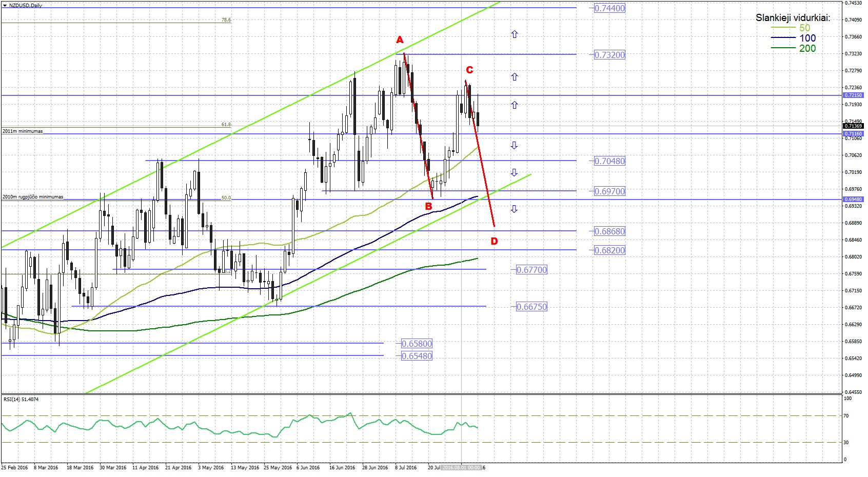Click the 28 Jun 2016 date label
The height and width of the screenshot is (477, 868).
pyautogui.click(x=375, y=468)
